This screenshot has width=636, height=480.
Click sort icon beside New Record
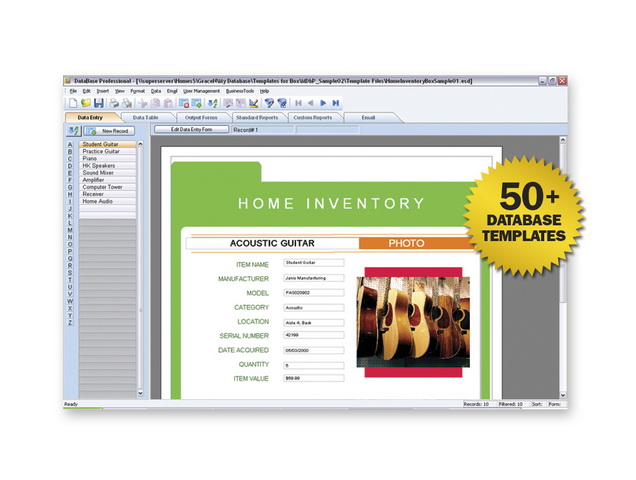[x=73, y=130]
